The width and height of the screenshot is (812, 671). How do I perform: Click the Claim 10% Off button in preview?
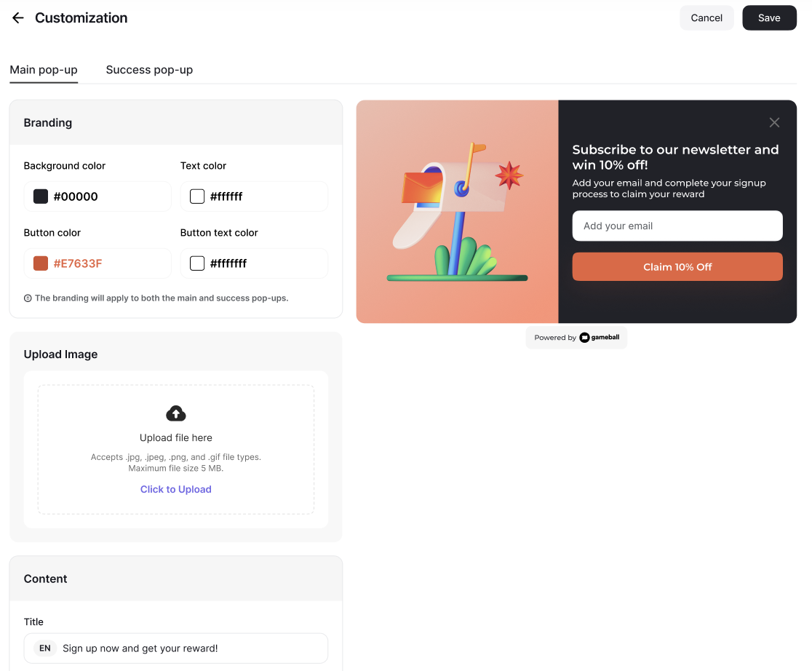(x=677, y=266)
